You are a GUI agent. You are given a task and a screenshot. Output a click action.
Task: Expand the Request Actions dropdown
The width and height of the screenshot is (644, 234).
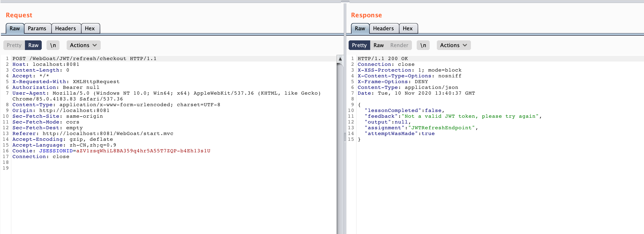click(x=83, y=45)
